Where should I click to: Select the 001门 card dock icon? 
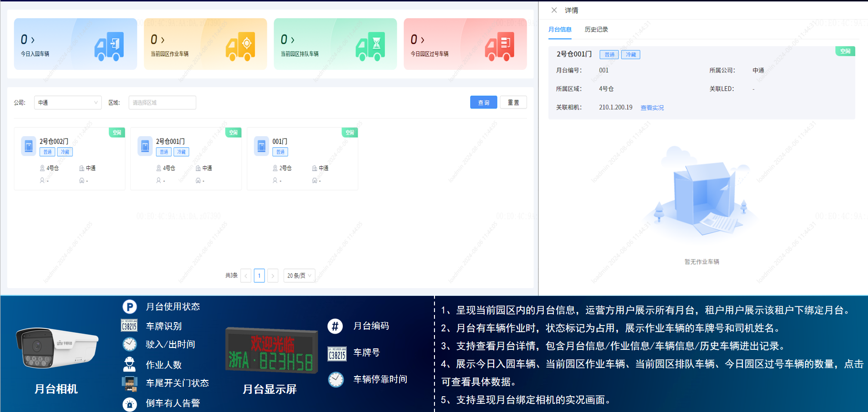262,146
